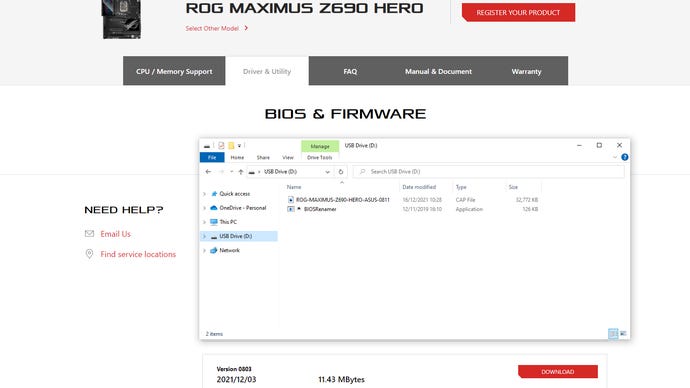Click the up-directory arrow in Explorer
The height and width of the screenshot is (388, 690).
(241, 172)
